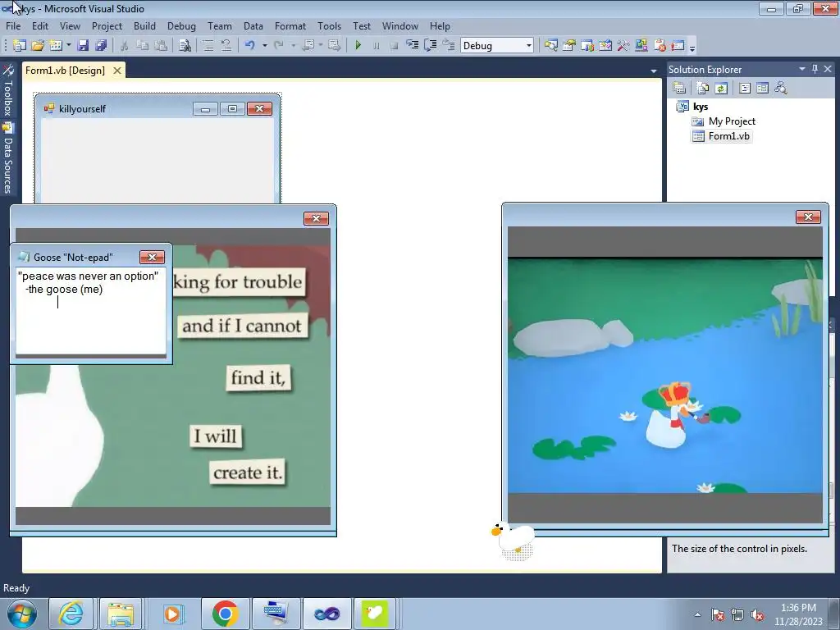Open the Data Sources side tab
This screenshot has height=630, width=840.
click(7, 158)
